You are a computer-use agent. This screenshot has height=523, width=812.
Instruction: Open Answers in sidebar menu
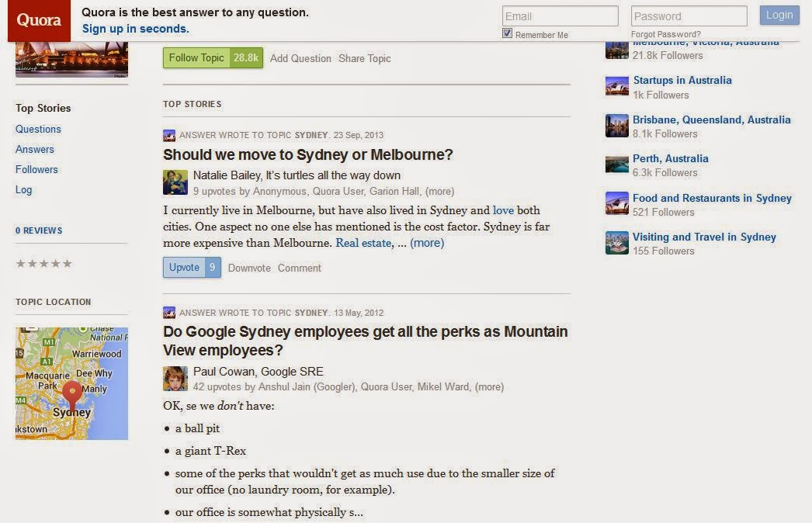click(x=35, y=149)
